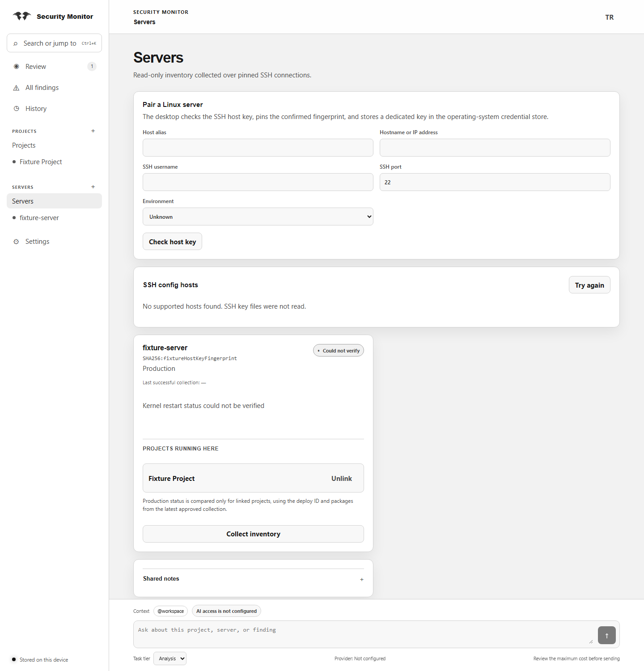Click the Settings gear icon
The width and height of the screenshot is (644, 671).
click(x=17, y=242)
